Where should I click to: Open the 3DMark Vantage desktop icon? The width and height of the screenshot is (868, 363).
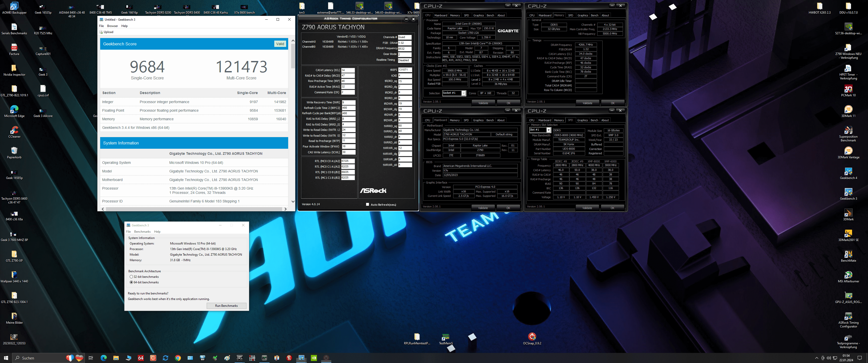(x=848, y=153)
